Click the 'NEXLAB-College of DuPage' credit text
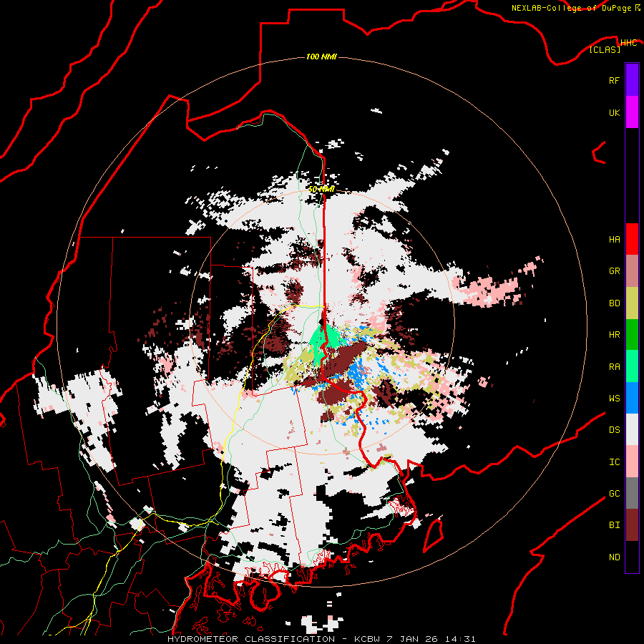The image size is (644, 644). point(571,8)
